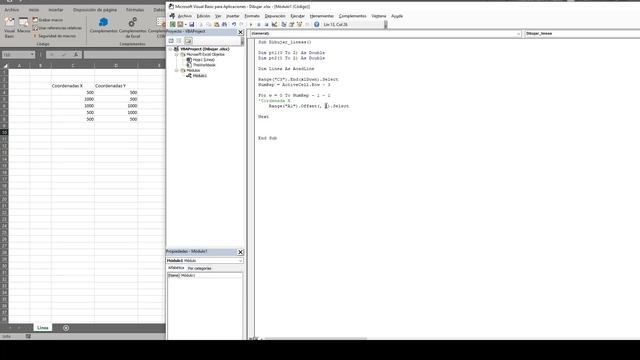The width and height of the screenshot is (640, 360).
Task: Select ThisWorkbook in project tree
Action: (201, 65)
